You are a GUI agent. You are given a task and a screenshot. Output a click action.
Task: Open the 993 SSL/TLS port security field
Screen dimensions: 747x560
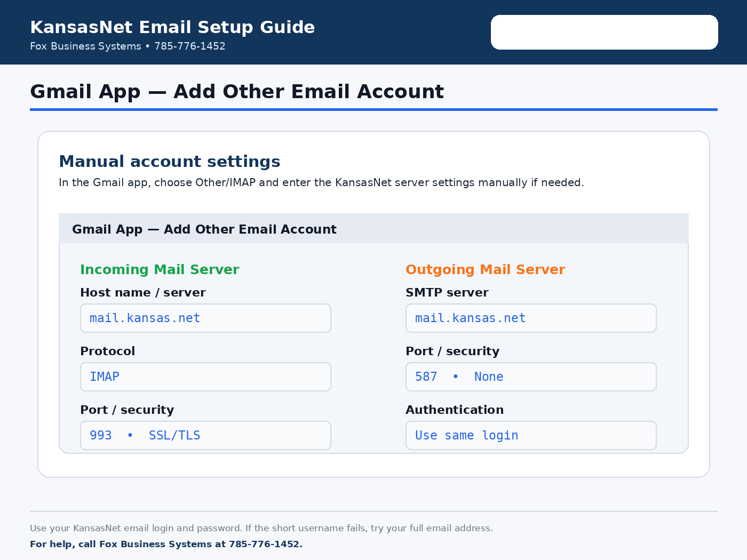coord(205,435)
